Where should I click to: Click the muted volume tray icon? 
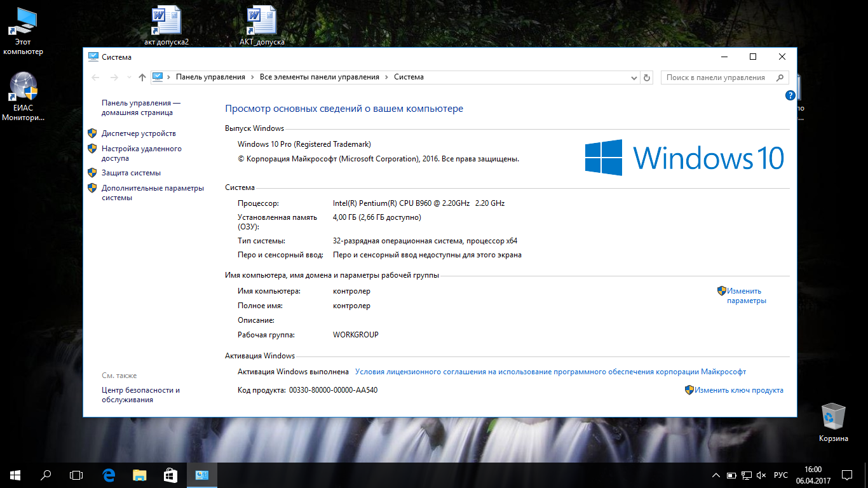click(x=762, y=475)
